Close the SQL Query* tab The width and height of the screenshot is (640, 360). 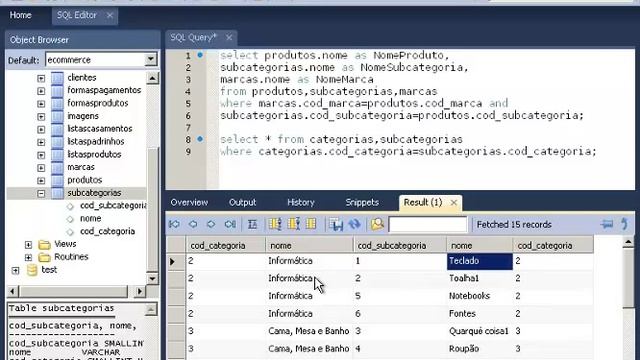(229, 38)
